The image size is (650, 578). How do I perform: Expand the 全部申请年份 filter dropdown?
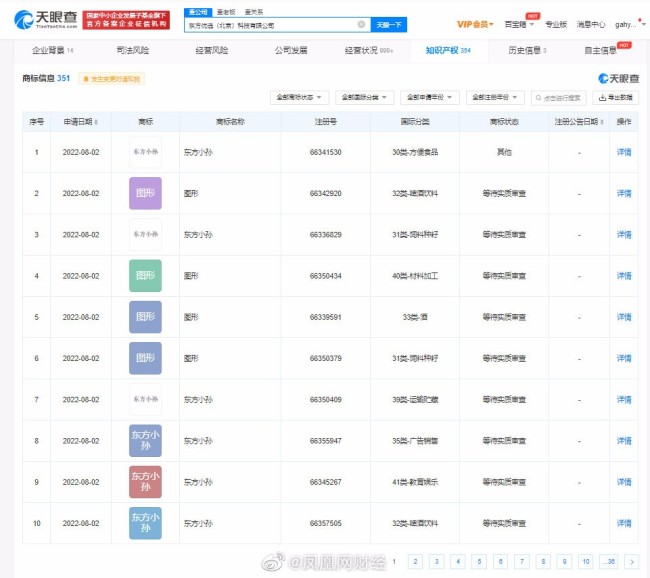430,97
